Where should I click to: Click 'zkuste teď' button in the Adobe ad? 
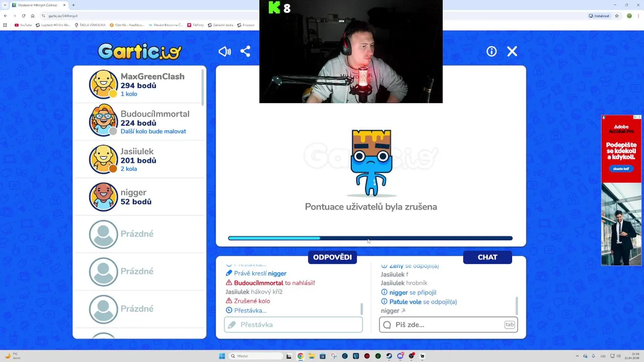pos(621,169)
